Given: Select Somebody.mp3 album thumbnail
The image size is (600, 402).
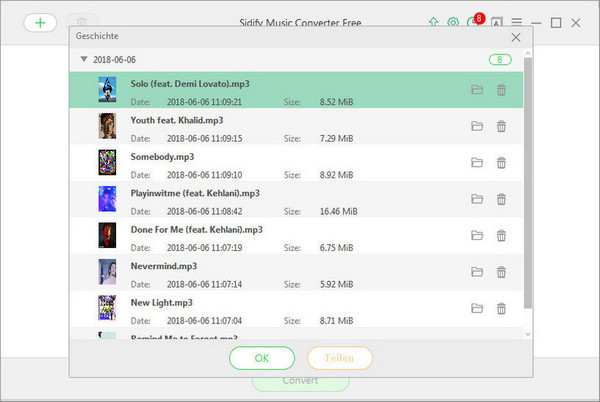Looking at the screenshot, I should click(107, 162).
